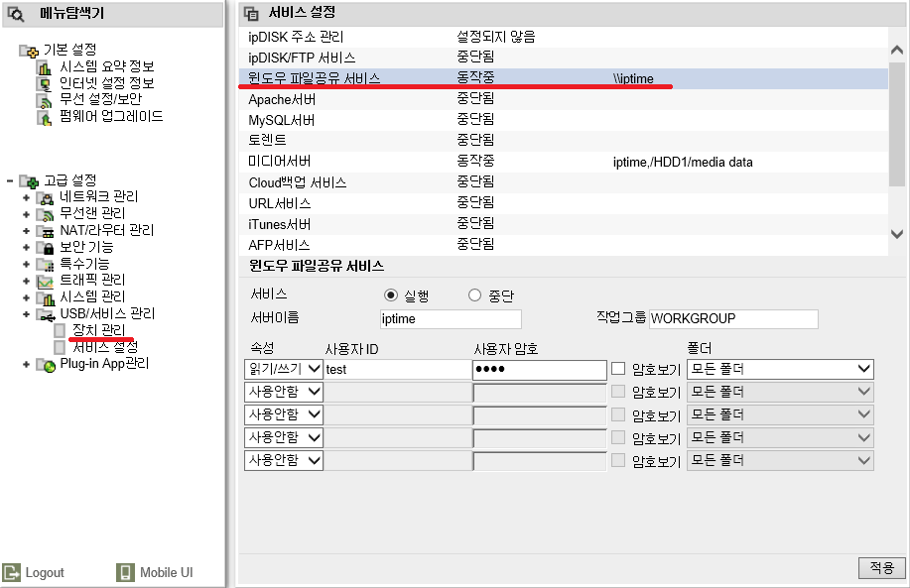Click the Plug-in App관리 icon

coord(46,365)
